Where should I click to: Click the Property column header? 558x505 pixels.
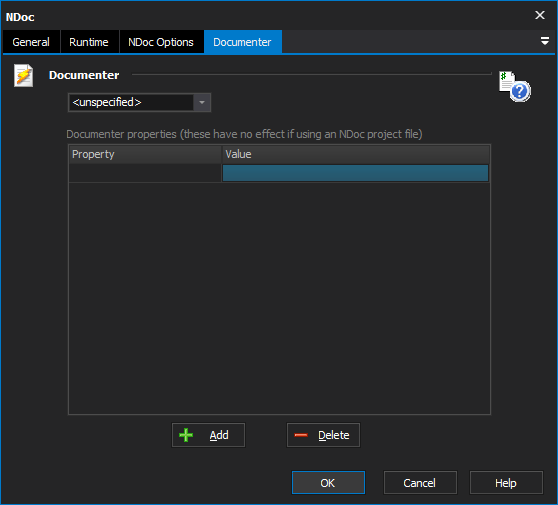[x=145, y=154]
